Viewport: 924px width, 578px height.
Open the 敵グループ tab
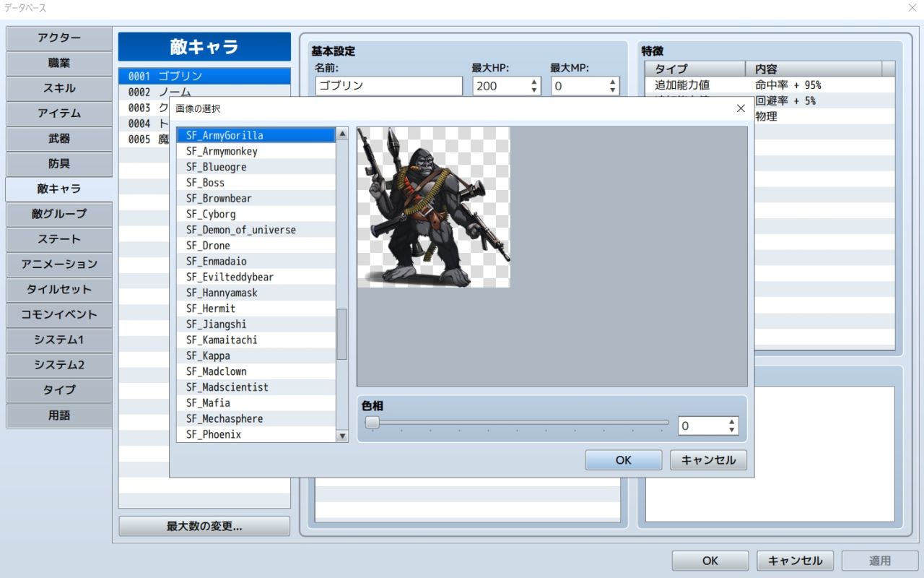59,214
